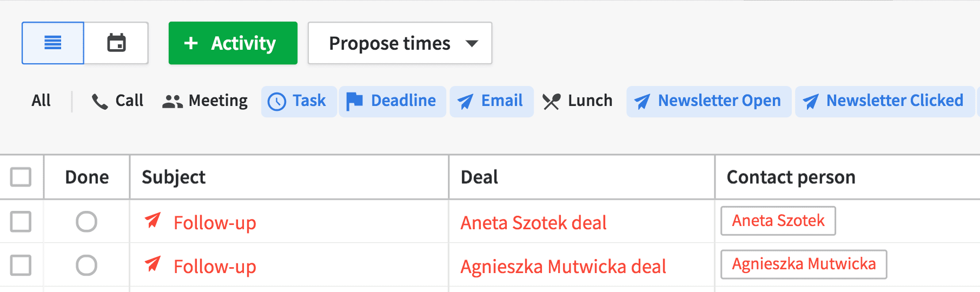Image resolution: width=980 pixels, height=292 pixels.
Task: Toggle the Email filter chip
Action: [x=491, y=101]
